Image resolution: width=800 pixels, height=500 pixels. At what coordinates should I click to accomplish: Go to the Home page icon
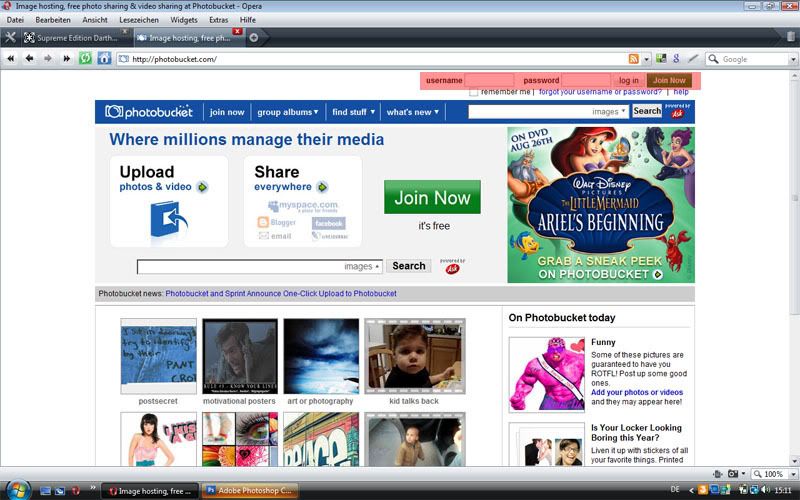pos(104,58)
